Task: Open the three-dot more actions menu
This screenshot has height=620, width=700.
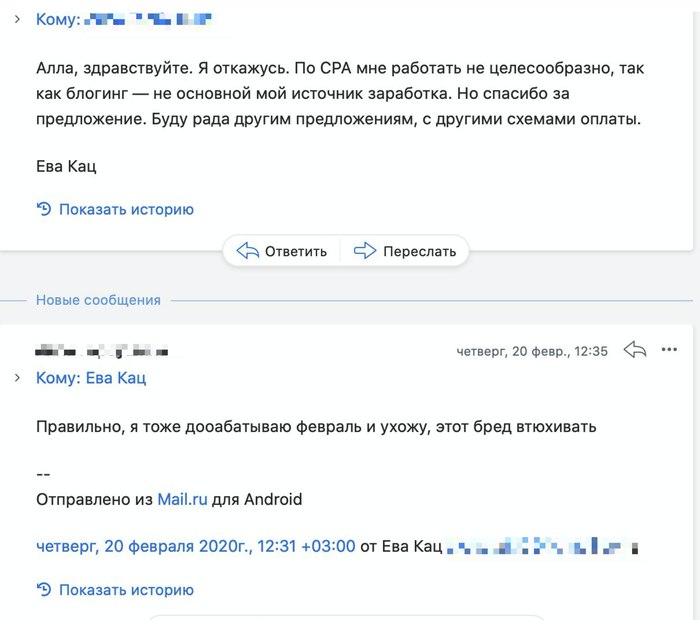Action: coord(670,350)
